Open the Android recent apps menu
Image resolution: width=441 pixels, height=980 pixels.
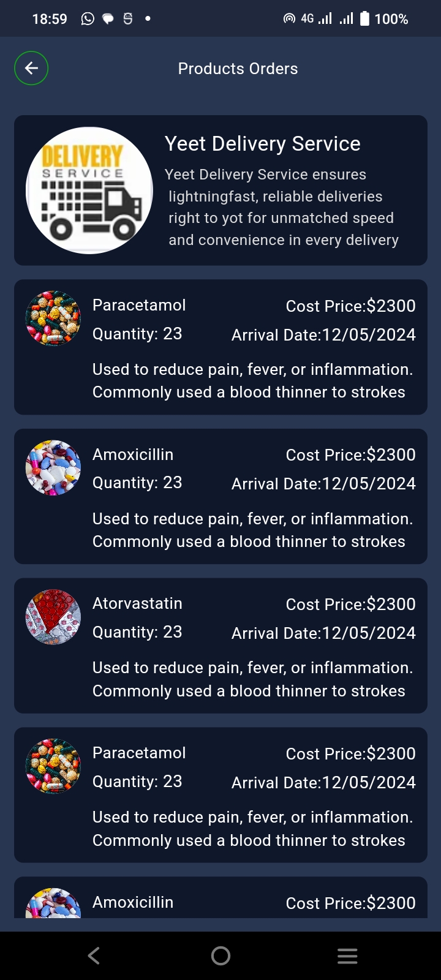(x=347, y=956)
